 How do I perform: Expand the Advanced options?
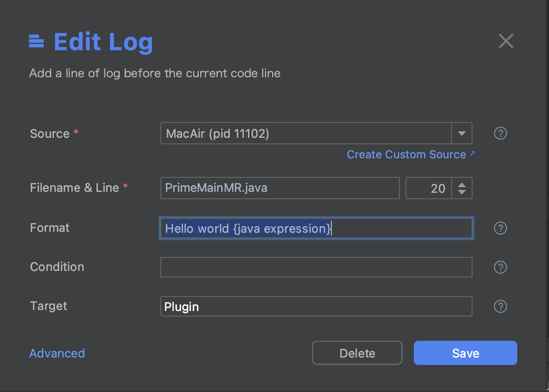tap(57, 353)
